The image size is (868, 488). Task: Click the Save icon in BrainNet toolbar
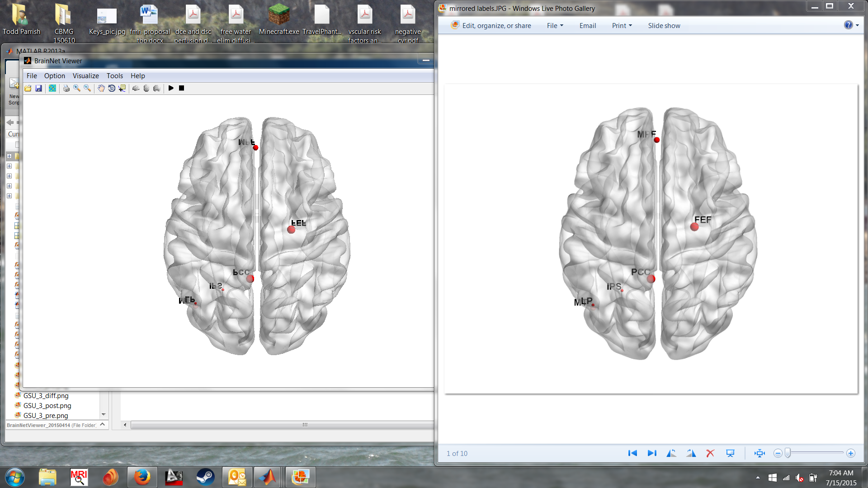38,88
